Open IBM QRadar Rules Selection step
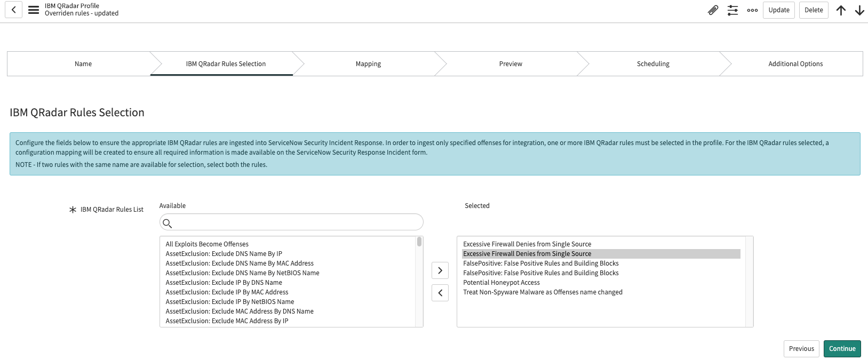The image size is (868, 360). point(226,64)
